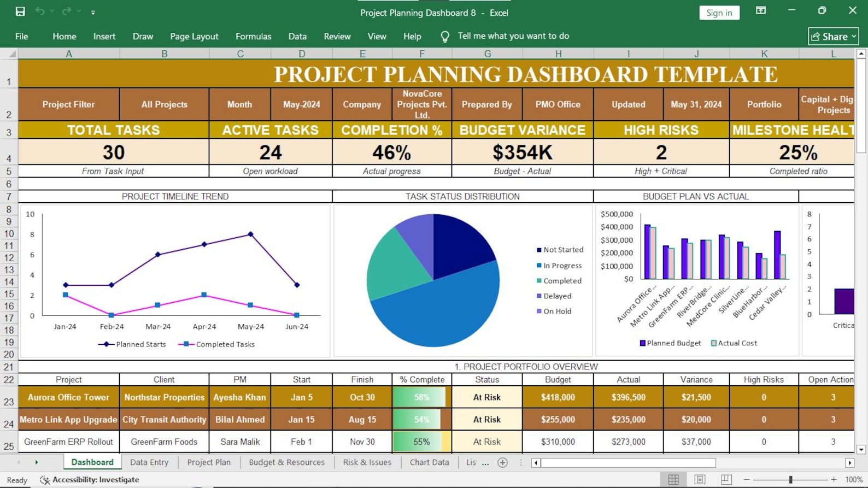Click the Redo arrow icon
868x488 pixels.
pyautogui.click(x=66, y=11)
